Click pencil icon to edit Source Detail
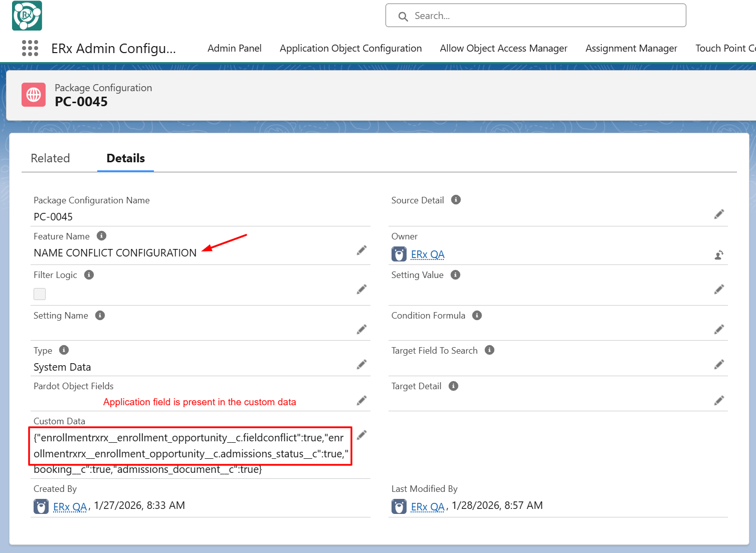Screen dimensions: 756x553 pyautogui.click(x=719, y=214)
